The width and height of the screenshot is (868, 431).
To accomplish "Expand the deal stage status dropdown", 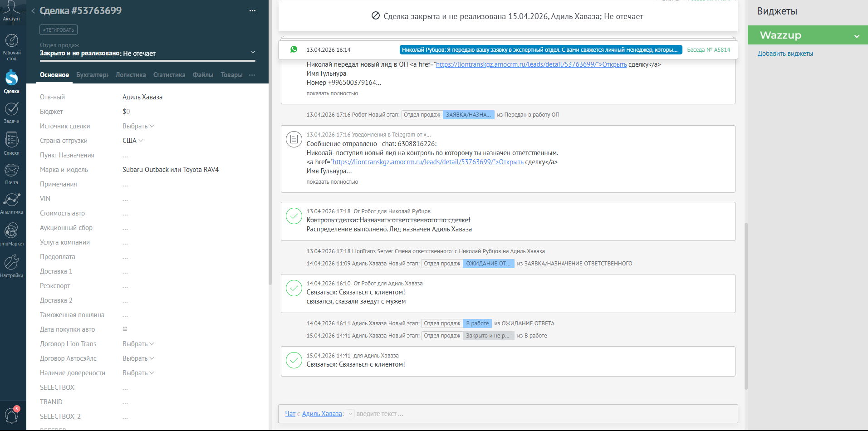I will [x=253, y=53].
